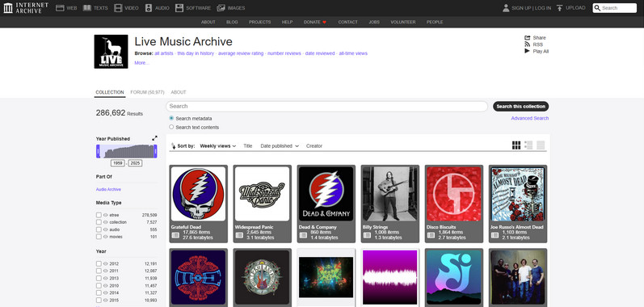The width and height of the screenshot is (644, 307).
Task: Select the Search metadata radio button
Action: pos(171,118)
